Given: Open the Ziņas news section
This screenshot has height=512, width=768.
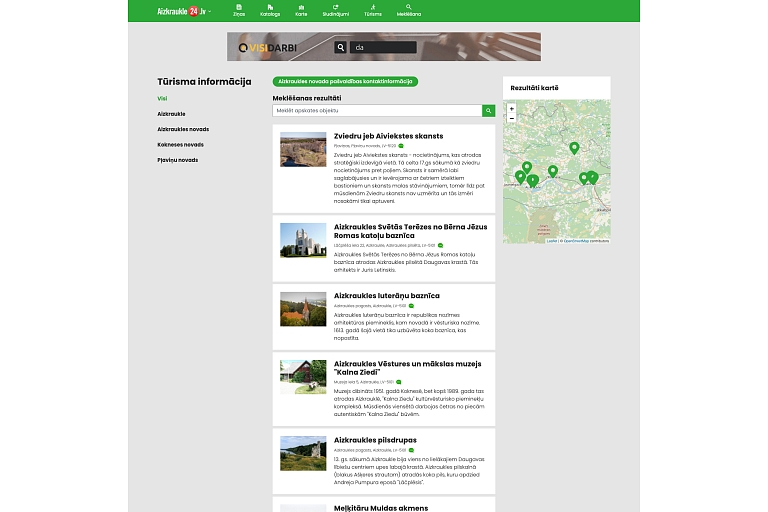Looking at the screenshot, I should coord(239,11).
